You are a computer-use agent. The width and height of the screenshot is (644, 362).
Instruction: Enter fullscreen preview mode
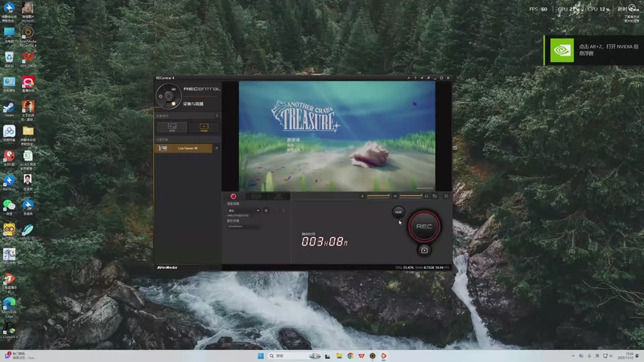point(446,196)
